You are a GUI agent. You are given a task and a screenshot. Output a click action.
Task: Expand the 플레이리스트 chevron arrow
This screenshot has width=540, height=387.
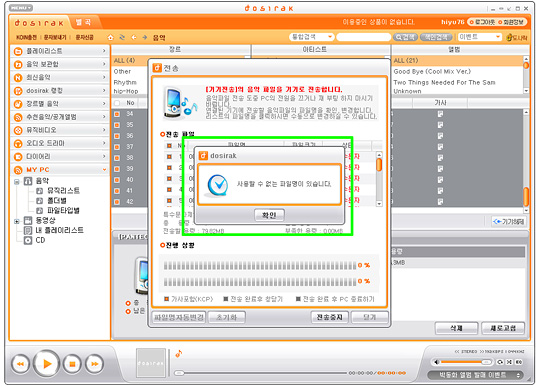pos(104,51)
